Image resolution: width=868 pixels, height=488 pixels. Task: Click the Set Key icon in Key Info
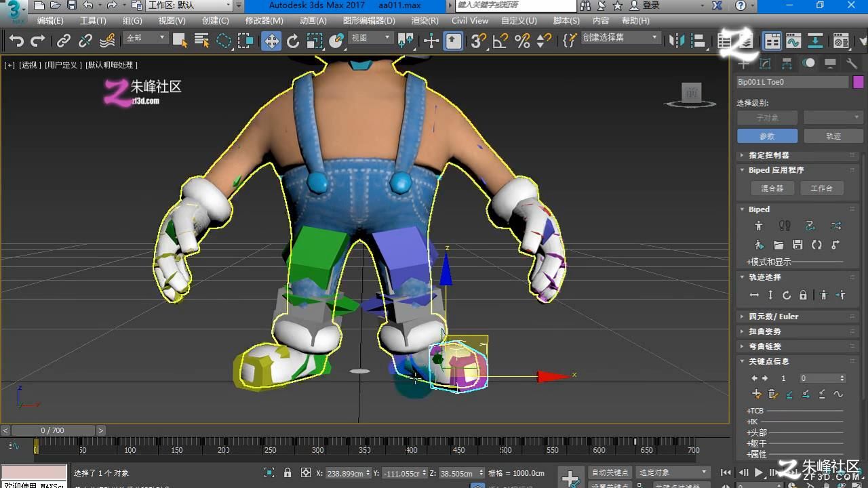coord(757,394)
